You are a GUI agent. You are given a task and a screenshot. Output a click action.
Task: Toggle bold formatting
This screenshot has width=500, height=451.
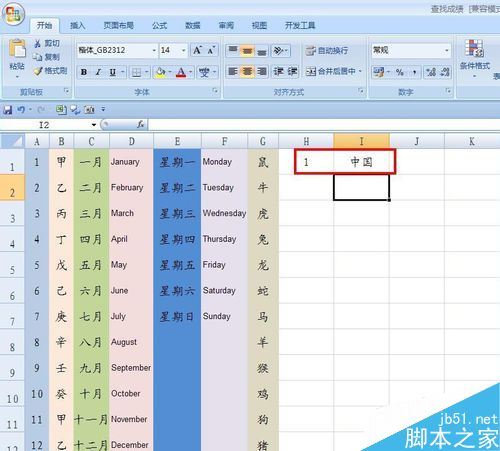pyautogui.click(x=84, y=72)
